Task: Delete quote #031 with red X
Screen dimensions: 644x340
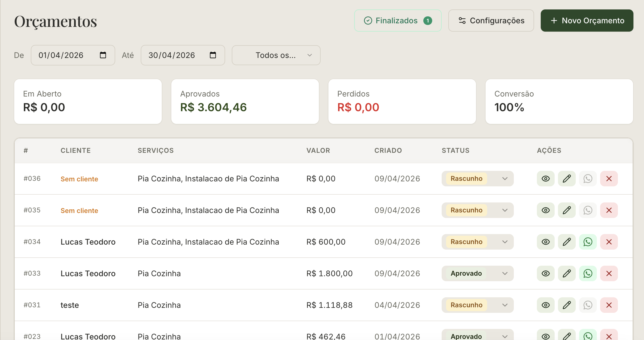Action: 609,305
